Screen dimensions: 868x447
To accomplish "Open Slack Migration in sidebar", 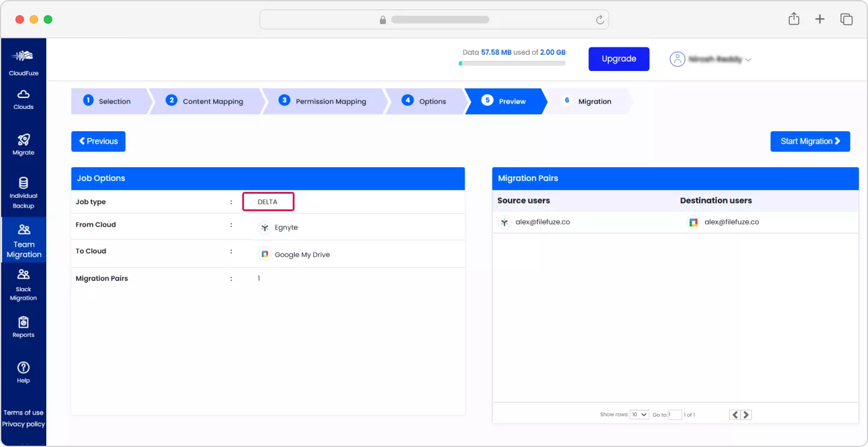I will [x=23, y=285].
